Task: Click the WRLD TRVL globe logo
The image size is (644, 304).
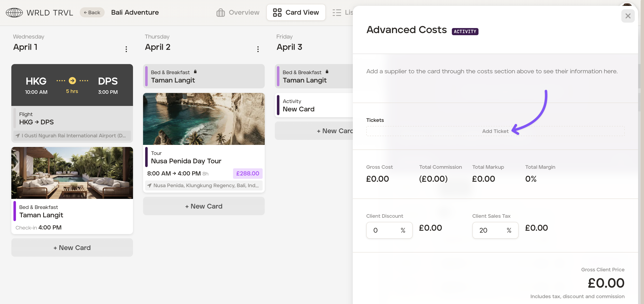Action: point(14,13)
